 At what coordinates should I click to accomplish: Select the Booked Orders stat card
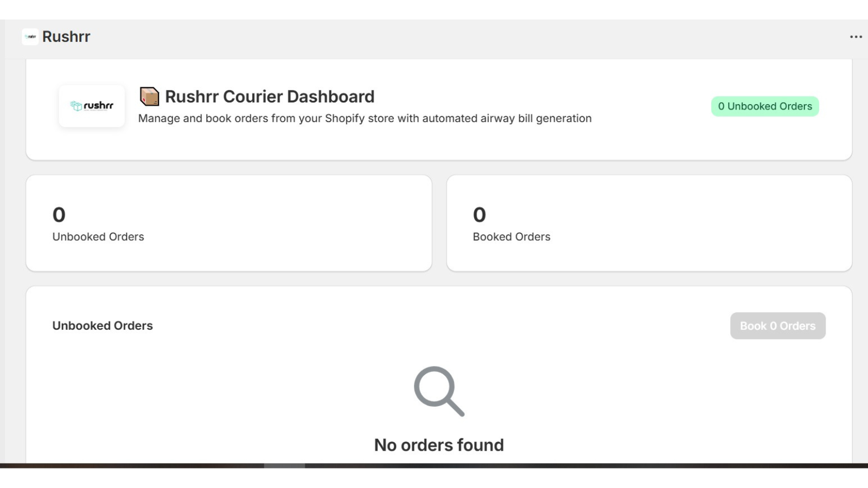coord(649,222)
